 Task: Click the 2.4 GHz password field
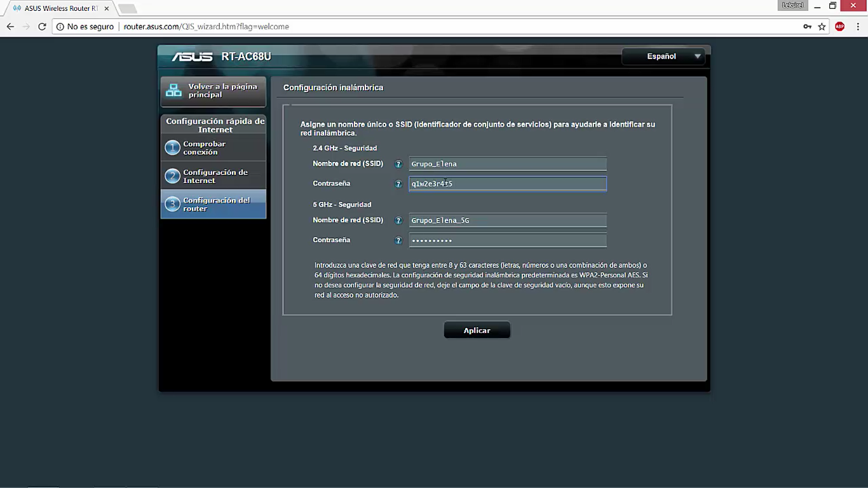(508, 184)
